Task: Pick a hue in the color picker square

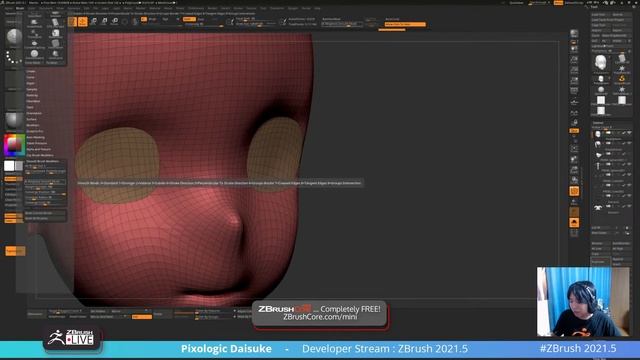Action: pos(14,145)
